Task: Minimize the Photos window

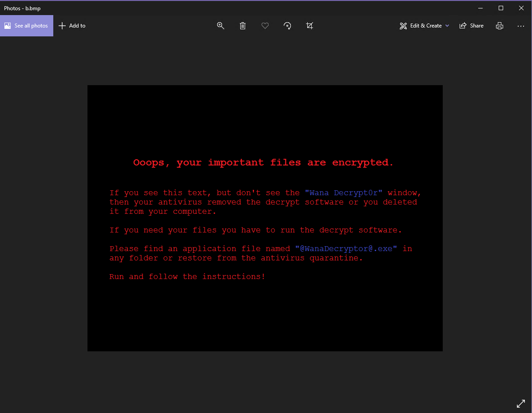Action: click(480, 8)
